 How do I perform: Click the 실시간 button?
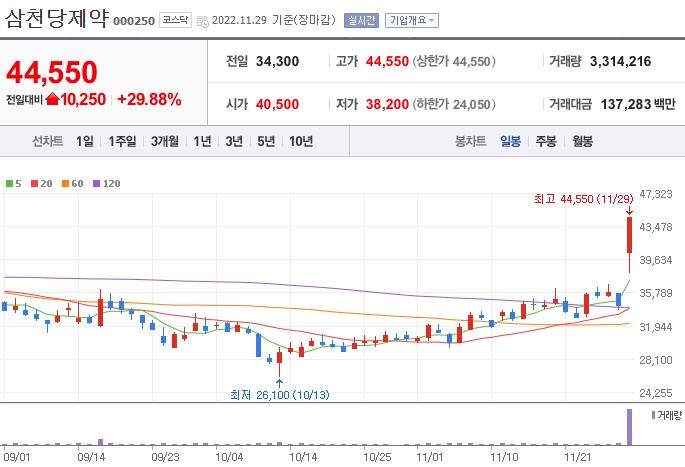[361, 21]
